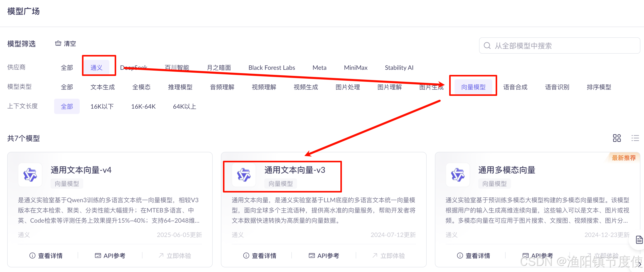The width and height of the screenshot is (644, 272).
Task: Choose 全模态 model type
Action: click(x=141, y=87)
